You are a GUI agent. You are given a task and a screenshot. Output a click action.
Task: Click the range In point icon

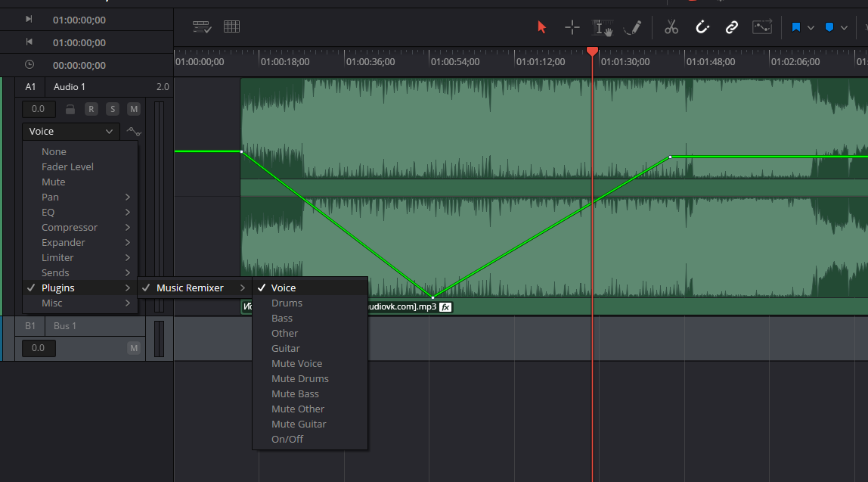coord(29,20)
